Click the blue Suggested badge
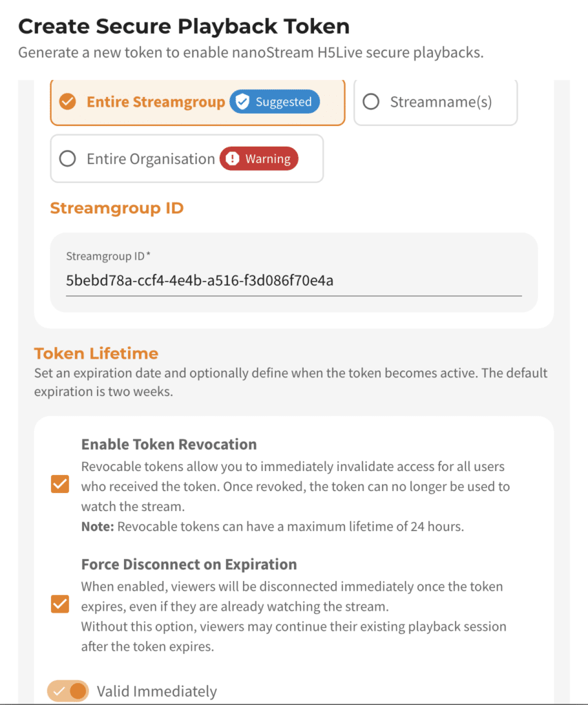Image resolution: width=588 pixels, height=705 pixels. tap(275, 101)
